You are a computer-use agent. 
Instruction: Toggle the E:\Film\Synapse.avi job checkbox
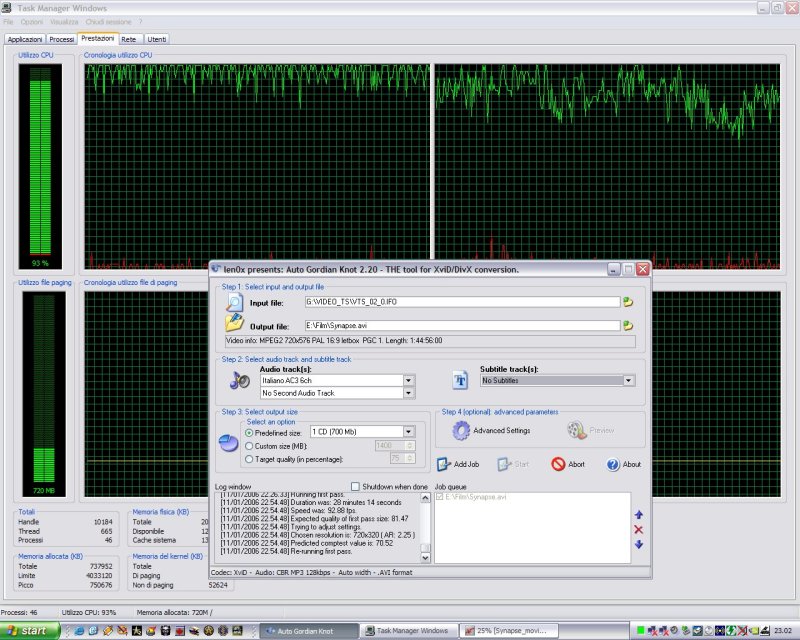439,497
